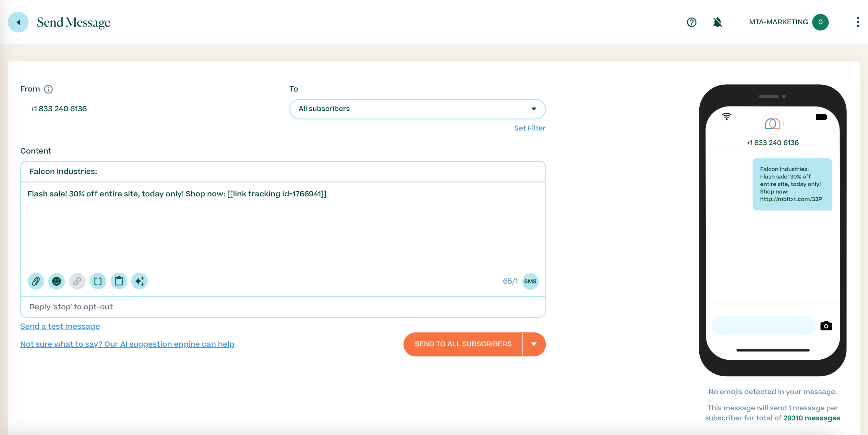The height and width of the screenshot is (435, 868).
Task: Open the emoji picker icon
Action: pyautogui.click(x=57, y=281)
